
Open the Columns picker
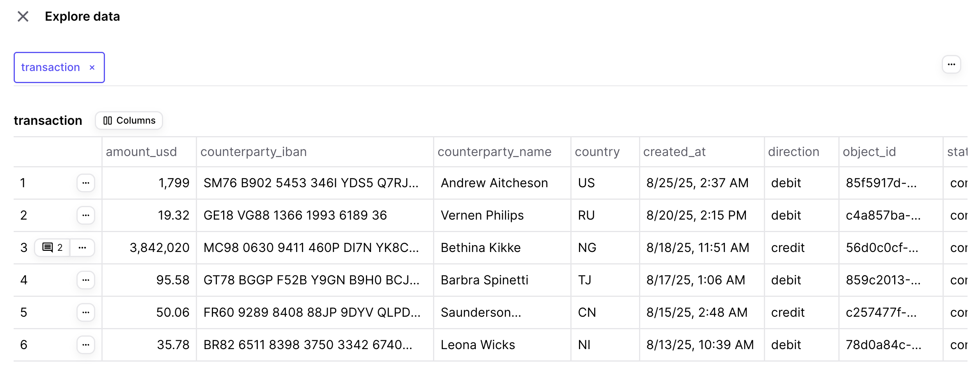129,121
